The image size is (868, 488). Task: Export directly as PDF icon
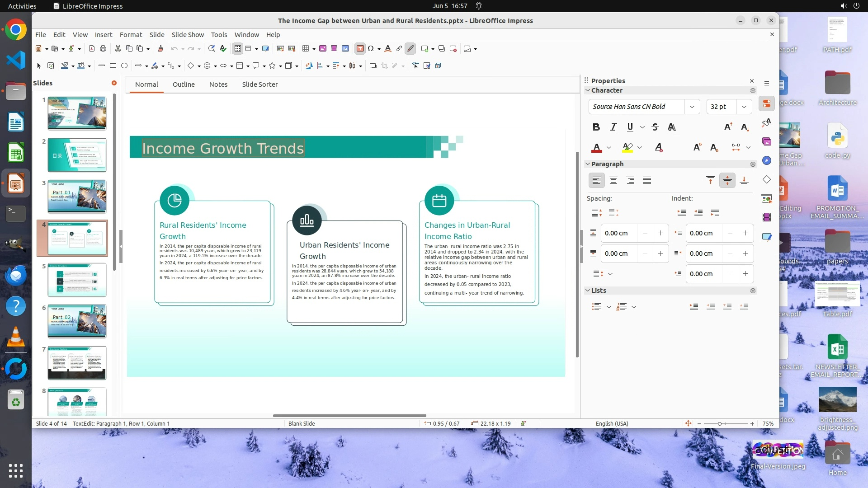(92, 49)
